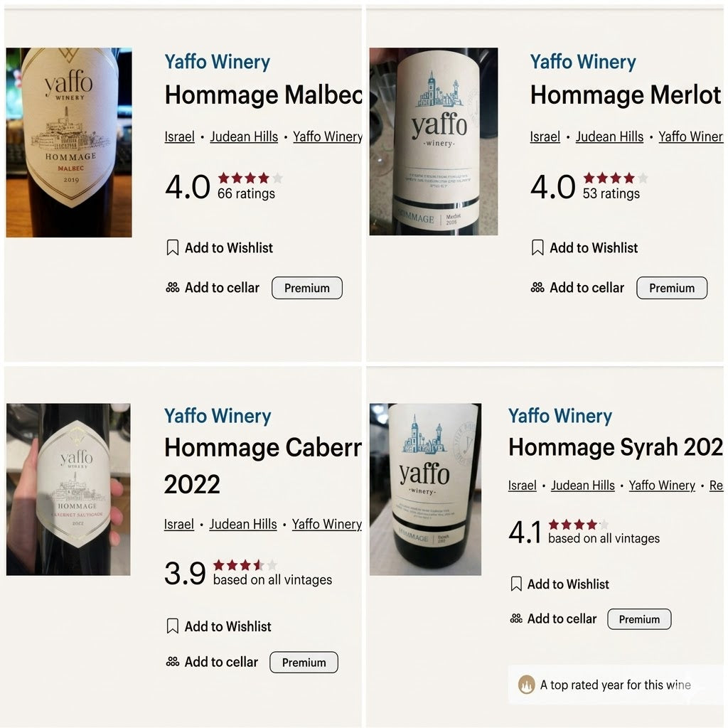
Task: Open the Hommage Malbec 2019 bottle photo
Action: (x=69, y=142)
